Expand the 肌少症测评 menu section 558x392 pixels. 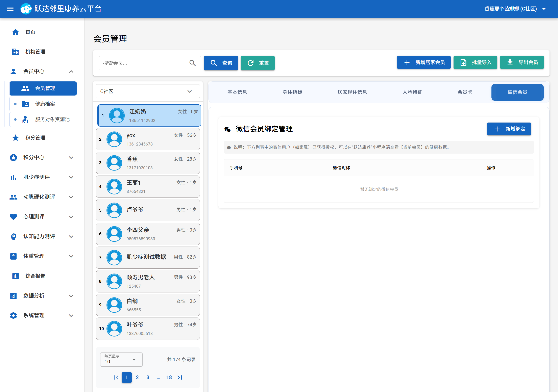(x=71, y=177)
